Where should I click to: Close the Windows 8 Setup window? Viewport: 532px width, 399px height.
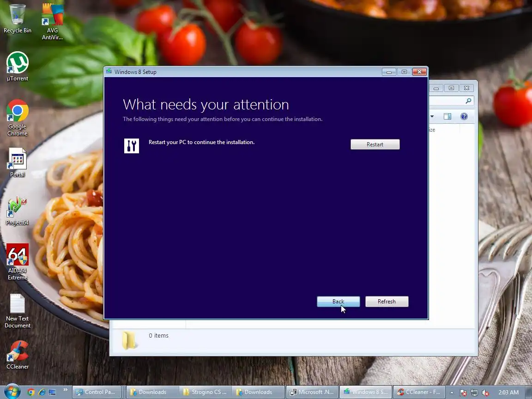point(419,72)
